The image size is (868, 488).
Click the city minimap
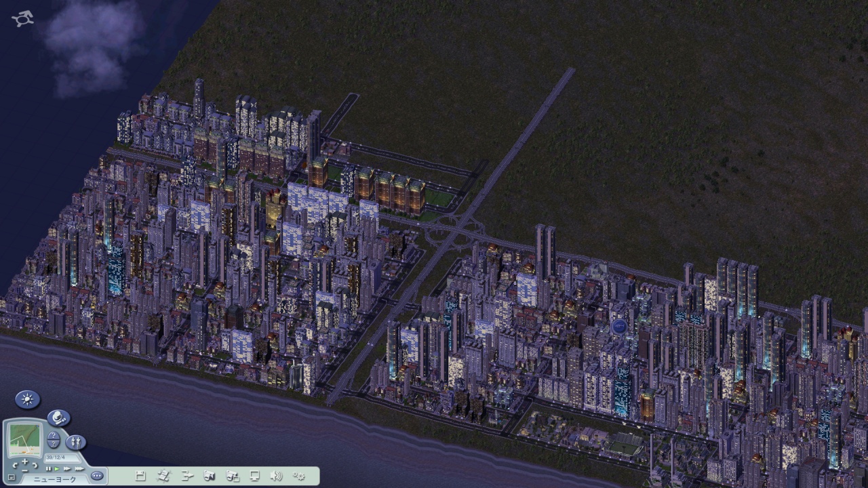tap(26, 441)
